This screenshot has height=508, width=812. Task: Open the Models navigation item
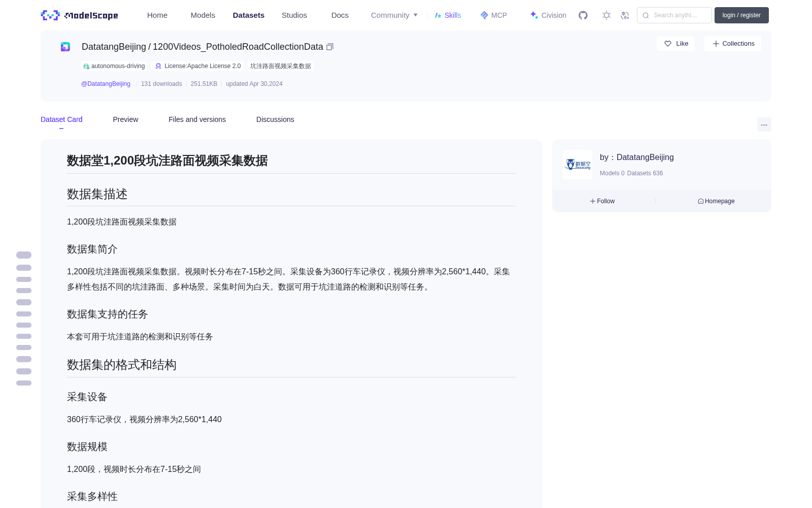[203, 15]
